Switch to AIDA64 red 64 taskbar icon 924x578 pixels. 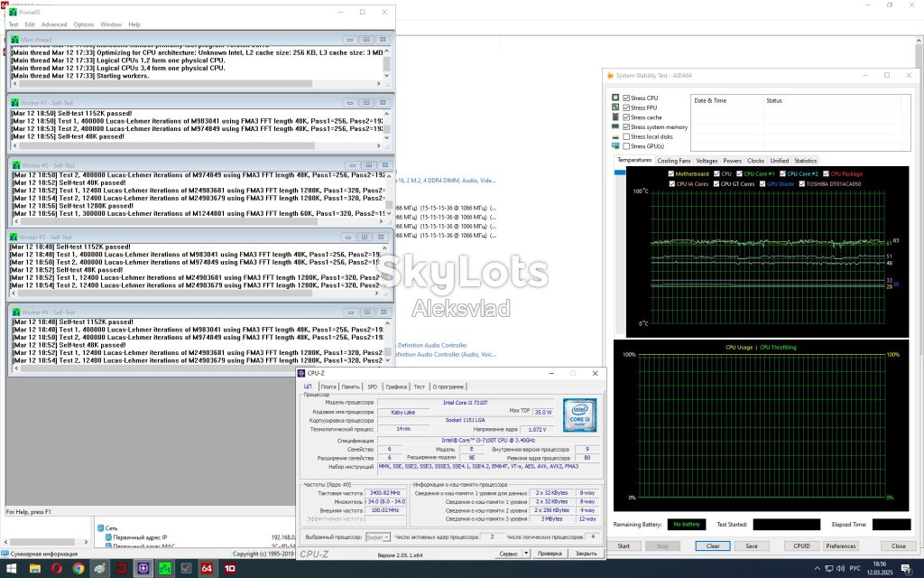(207, 569)
